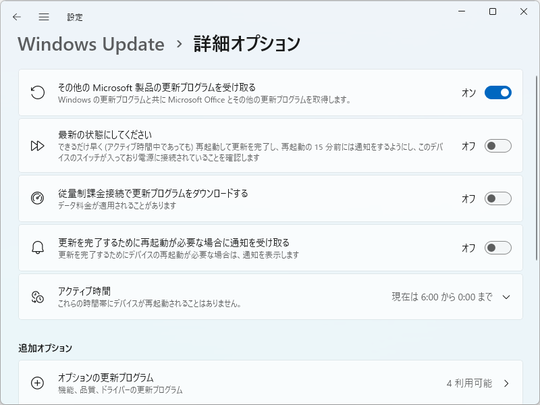Click the アクティブ時間 row label
This screenshot has height=405, width=540.
click(84, 291)
